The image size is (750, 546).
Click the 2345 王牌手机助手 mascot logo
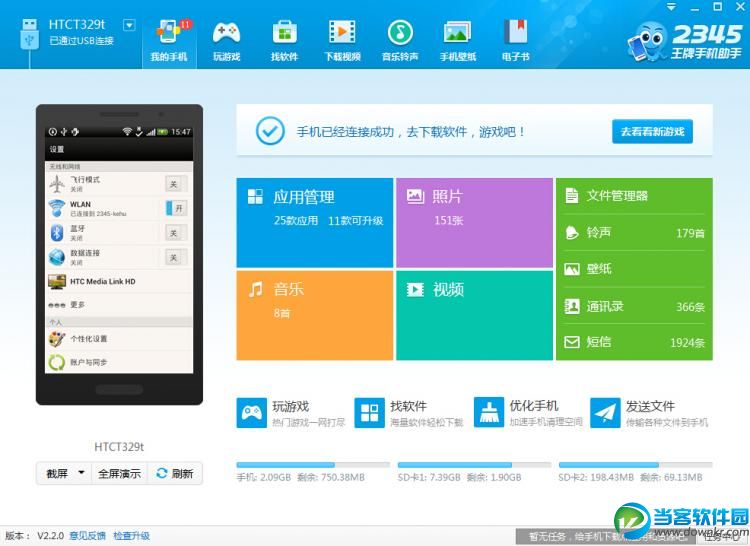(685, 42)
